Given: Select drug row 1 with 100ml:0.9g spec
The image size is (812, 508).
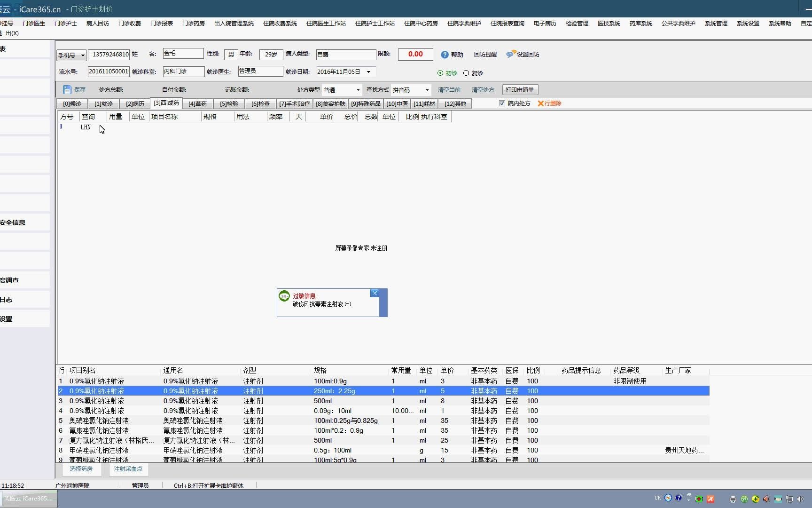Looking at the screenshot, I should pyautogui.click(x=383, y=381).
